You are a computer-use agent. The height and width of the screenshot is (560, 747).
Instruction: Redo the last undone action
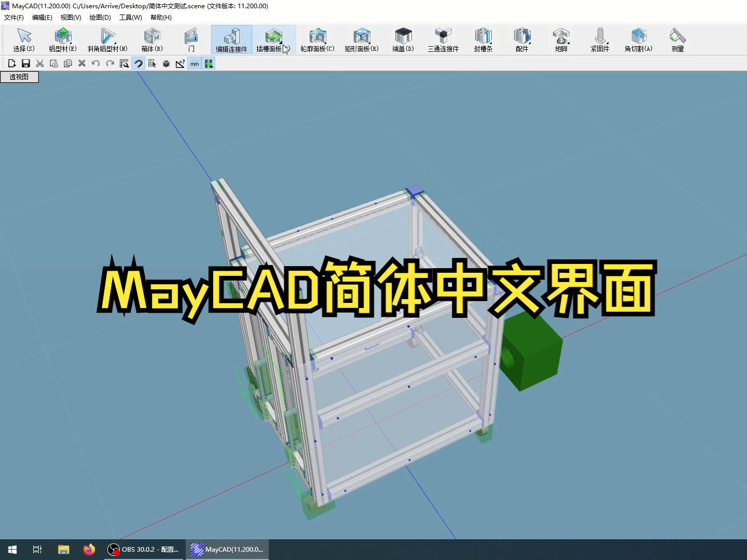tap(110, 63)
